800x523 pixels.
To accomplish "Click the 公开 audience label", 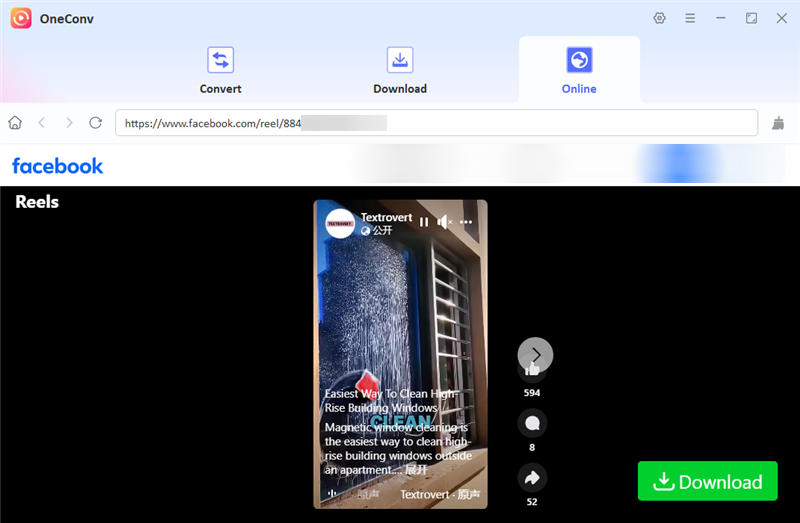I will [x=382, y=231].
